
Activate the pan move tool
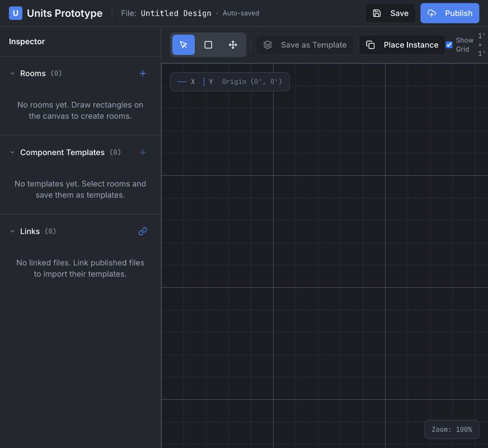tap(233, 45)
